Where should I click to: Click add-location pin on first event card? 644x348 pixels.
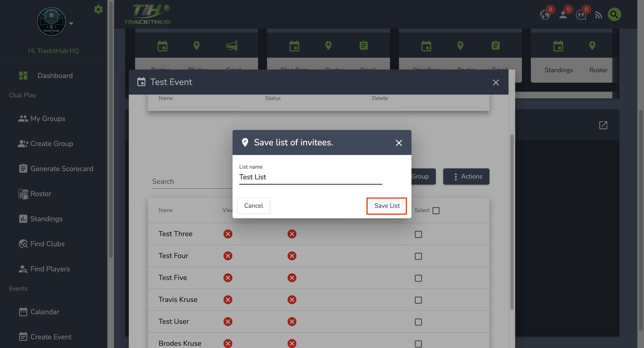point(197,45)
